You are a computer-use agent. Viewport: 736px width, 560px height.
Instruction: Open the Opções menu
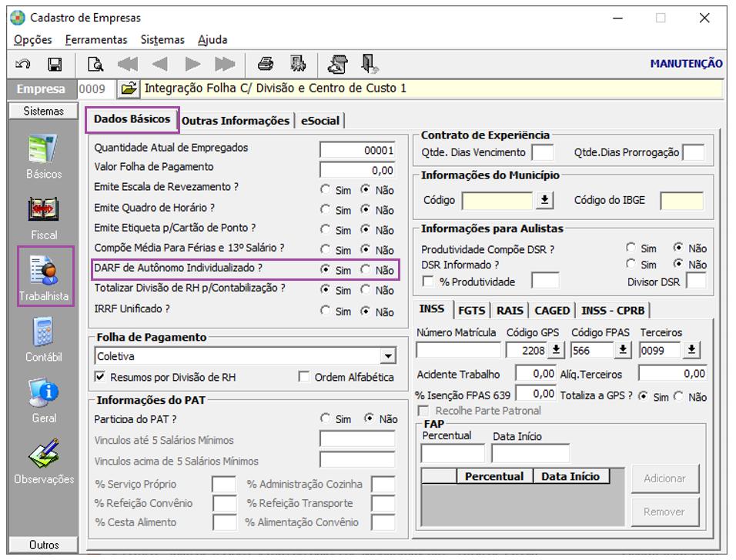pyautogui.click(x=33, y=40)
